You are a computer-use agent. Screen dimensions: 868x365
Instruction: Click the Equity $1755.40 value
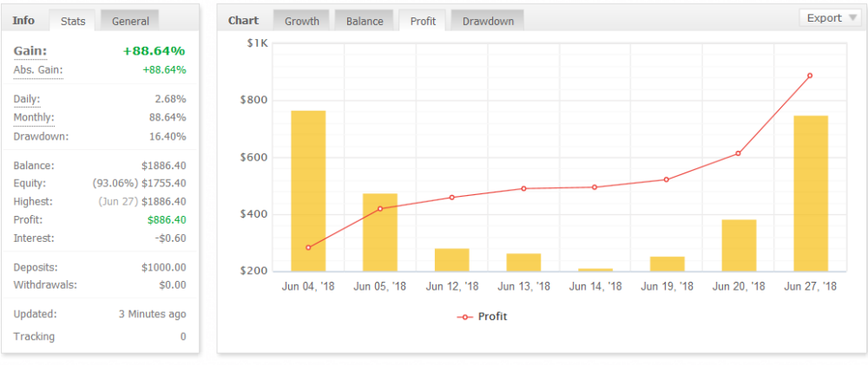point(164,184)
